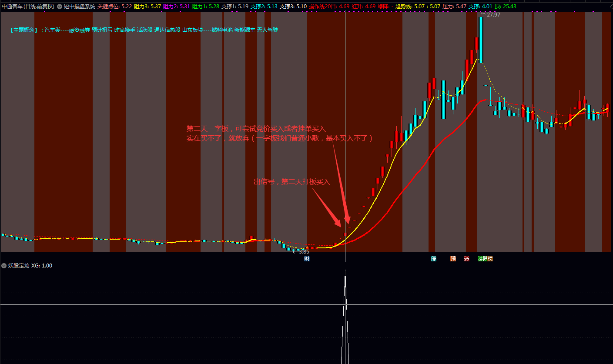The image size is (613, 364).
Task: Click the 昨高换手 concept tag
Action: pos(125,30)
